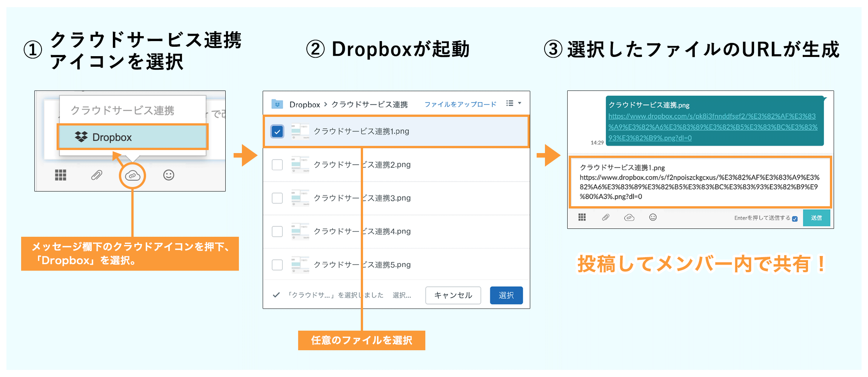Click クラウドサービス連携 breadcrumb folder
Viewport: 868px width, 377px height.
point(369,104)
